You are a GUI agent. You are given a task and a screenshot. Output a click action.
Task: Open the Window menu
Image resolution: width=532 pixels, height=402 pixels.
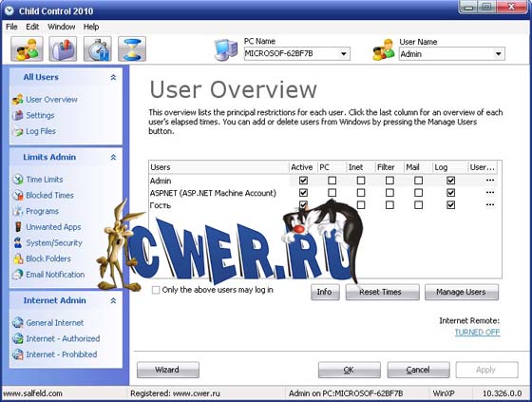(62, 27)
